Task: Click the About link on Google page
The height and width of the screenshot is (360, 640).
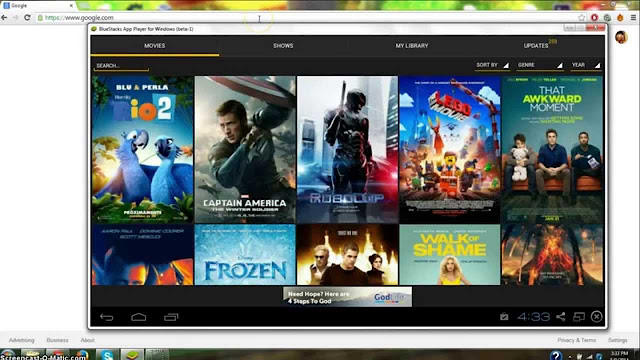Action: [87, 340]
